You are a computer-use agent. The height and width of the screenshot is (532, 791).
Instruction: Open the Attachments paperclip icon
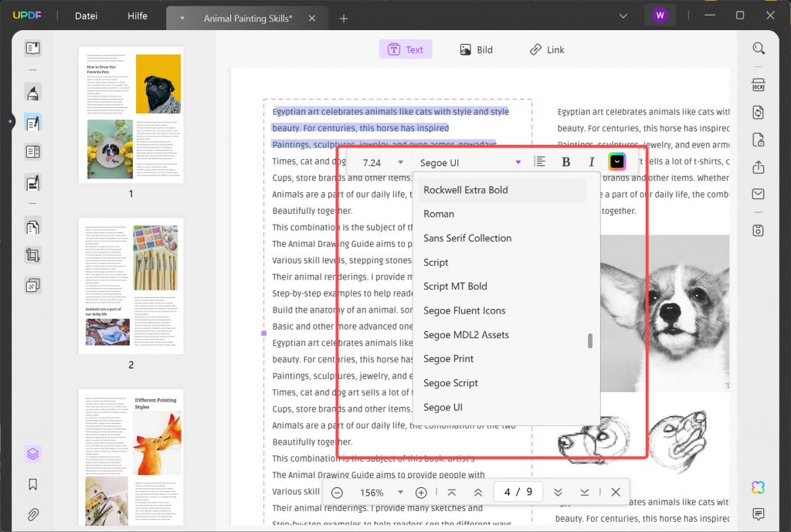(x=32, y=515)
